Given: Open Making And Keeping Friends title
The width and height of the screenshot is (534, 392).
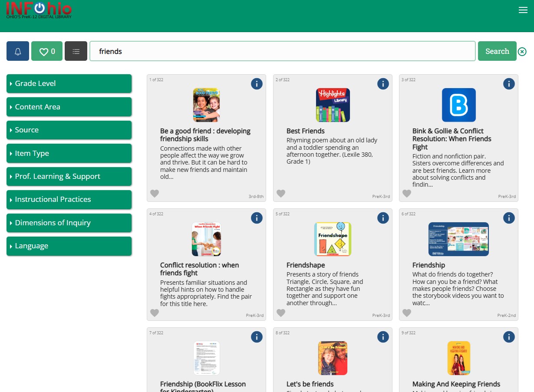Looking at the screenshot, I should point(456,384).
